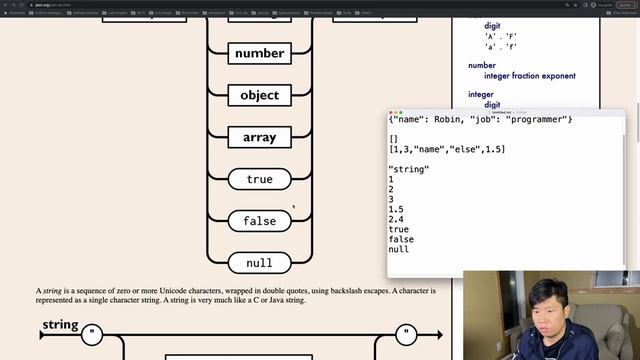The image size is (640, 360).
Task: Click the Incognito profile indicator
Action: (602, 5)
